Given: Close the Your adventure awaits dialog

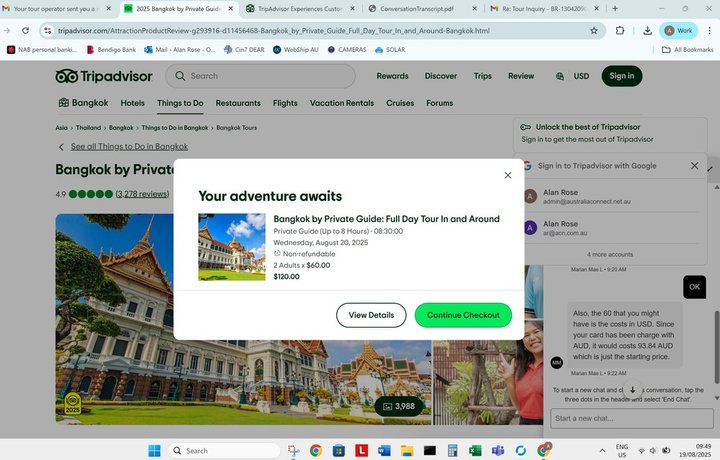Looking at the screenshot, I should pos(508,175).
